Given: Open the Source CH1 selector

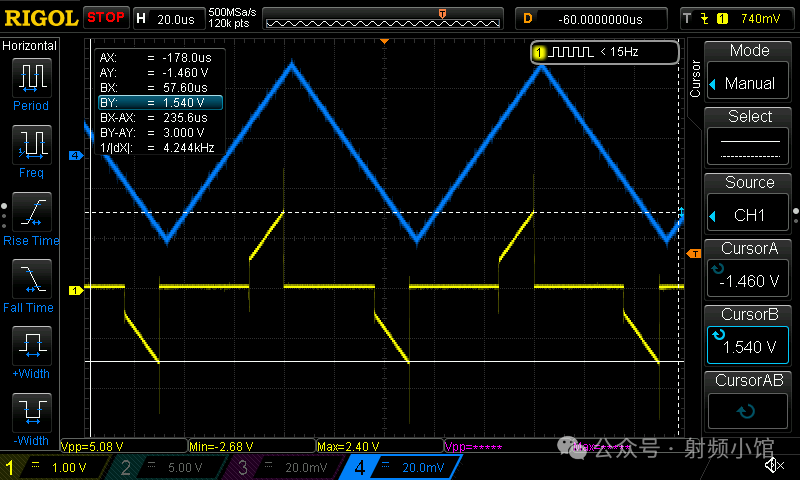Looking at the screenshot, I should point(749,205).
